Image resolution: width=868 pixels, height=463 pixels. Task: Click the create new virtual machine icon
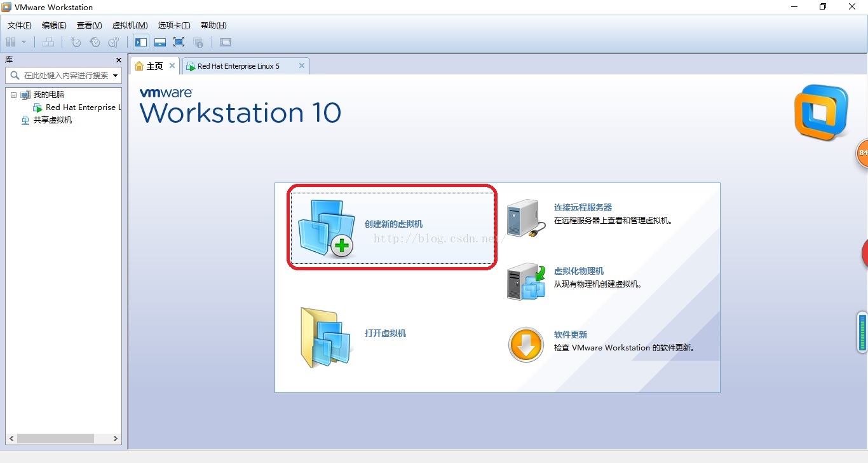[x=326, y=228]
